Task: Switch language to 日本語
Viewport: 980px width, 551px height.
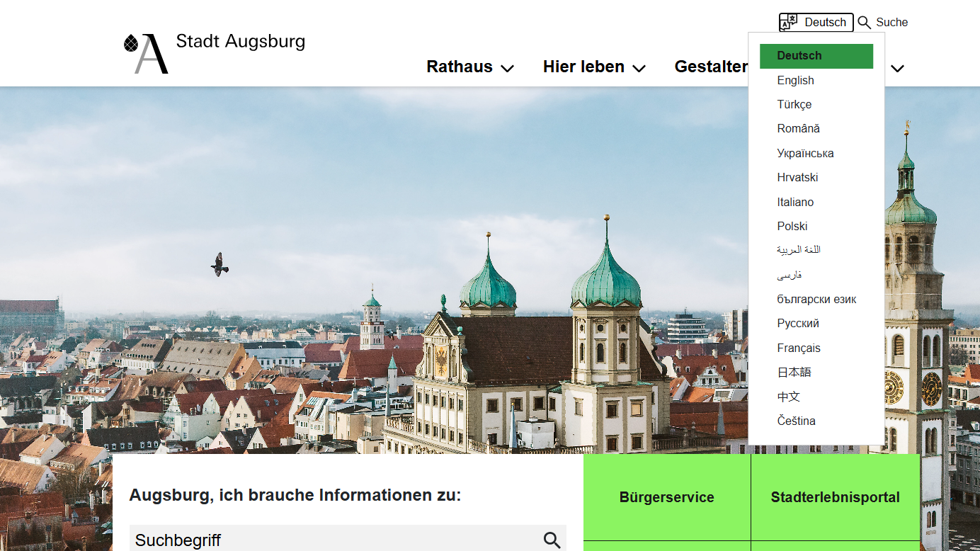Action: point(794,372)
